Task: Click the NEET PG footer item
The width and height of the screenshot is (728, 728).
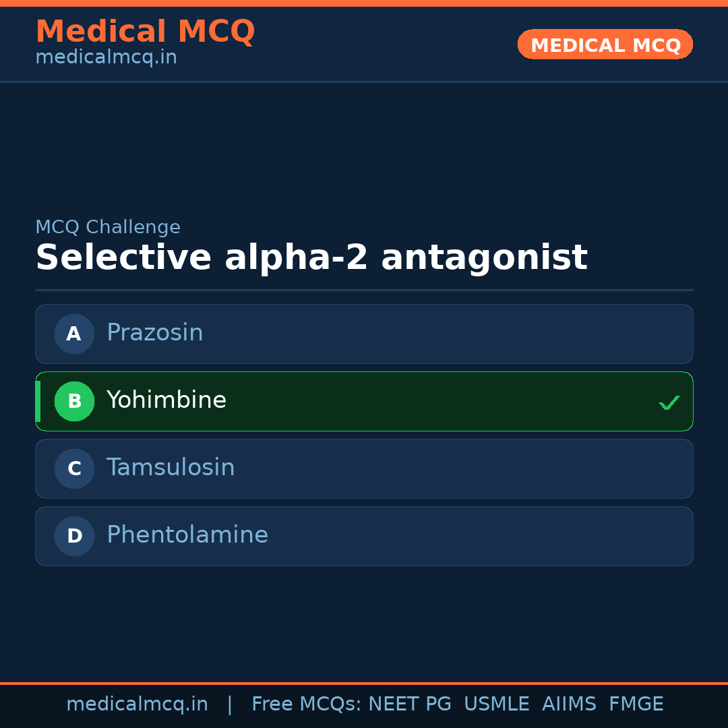Action: point(409,704)
